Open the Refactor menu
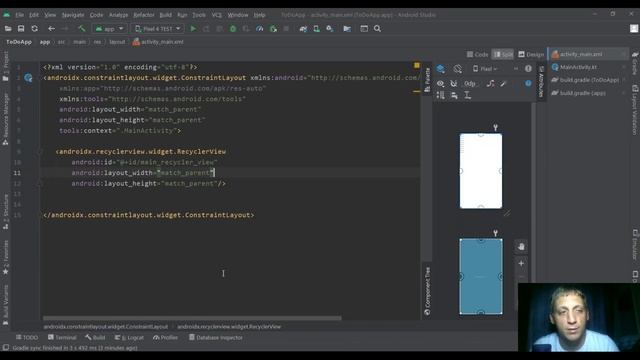 144,15
